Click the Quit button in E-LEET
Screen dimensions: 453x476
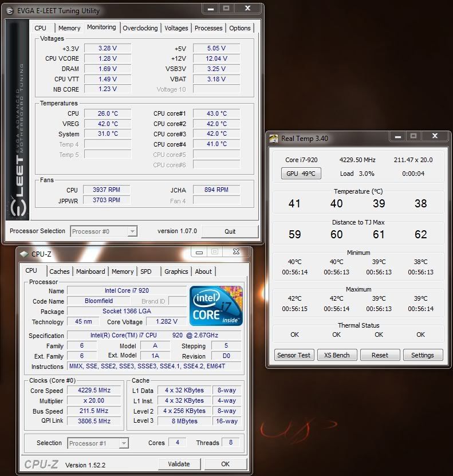point(230,231)
